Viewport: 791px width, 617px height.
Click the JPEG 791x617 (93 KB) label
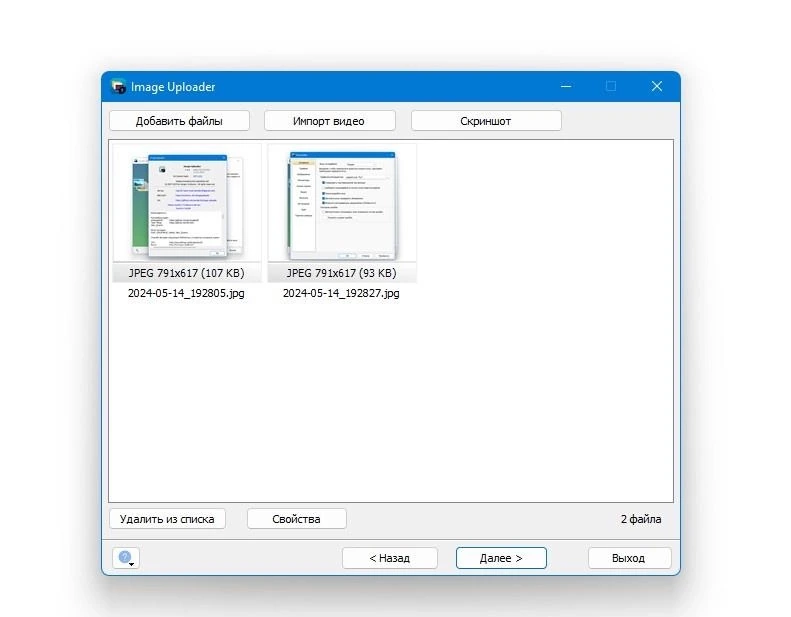click(x=341, y=273)
